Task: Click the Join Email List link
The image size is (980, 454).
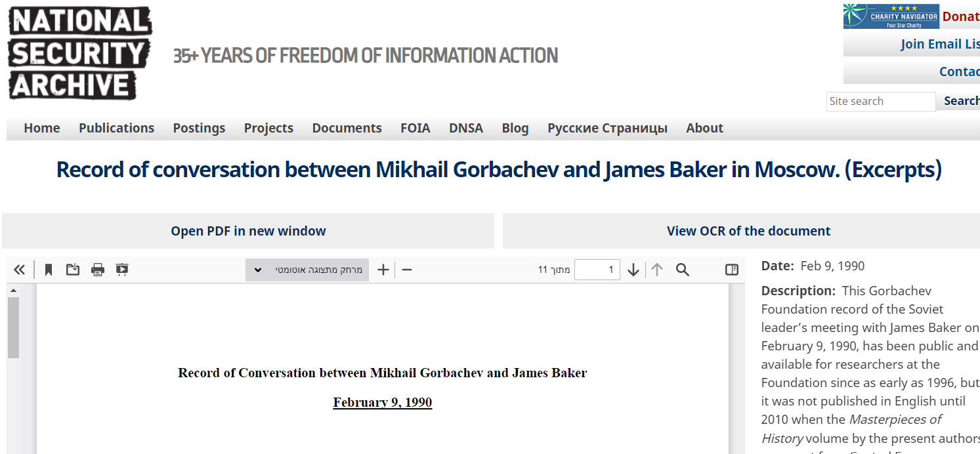Action: [x=940, y=44]
